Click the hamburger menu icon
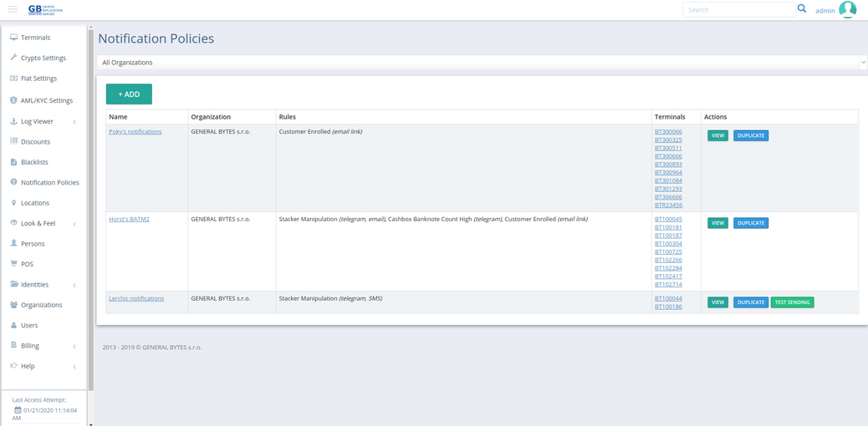 (13, 9)
